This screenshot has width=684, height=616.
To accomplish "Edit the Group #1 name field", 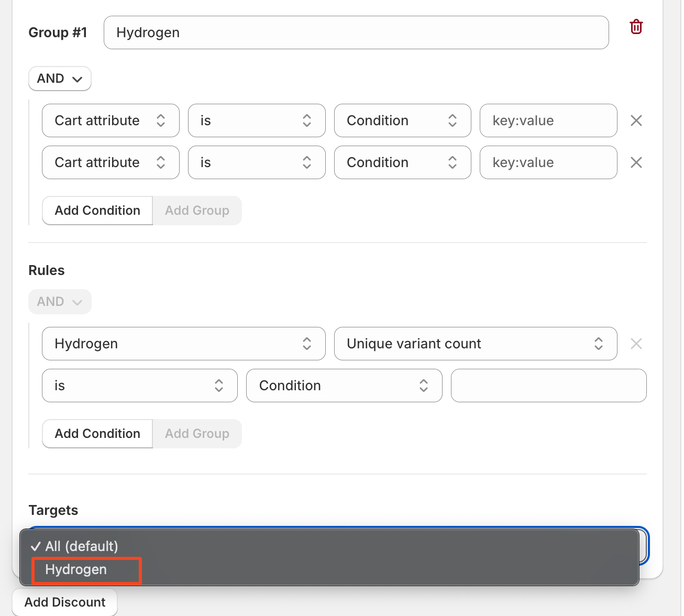I will pos(356,32).
